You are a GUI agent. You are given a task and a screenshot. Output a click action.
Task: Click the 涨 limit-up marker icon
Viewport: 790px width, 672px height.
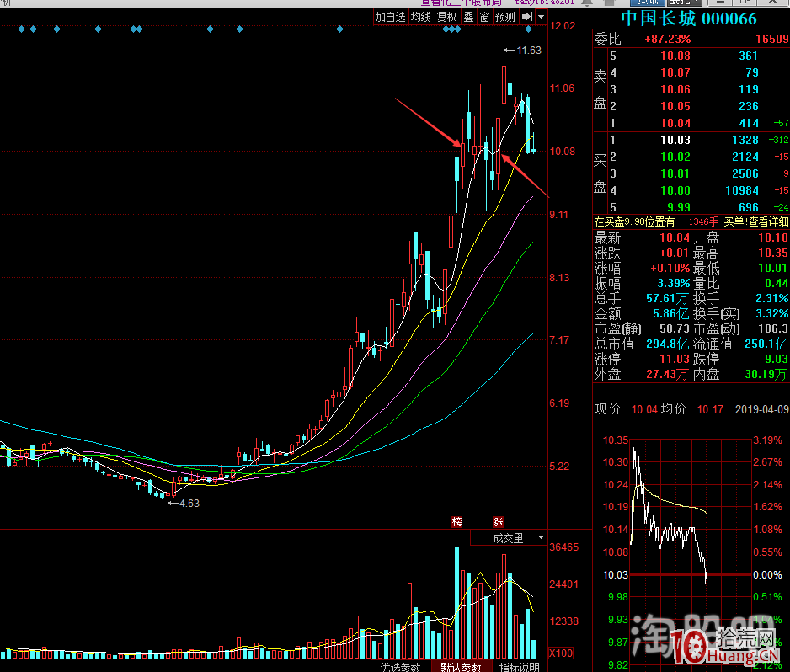(x=498, y=522)
